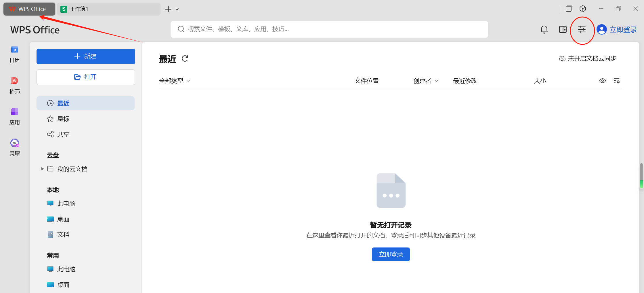644x293 pixels.
Task: Sort by 最近修改 column header
Action: pos(465,81)
